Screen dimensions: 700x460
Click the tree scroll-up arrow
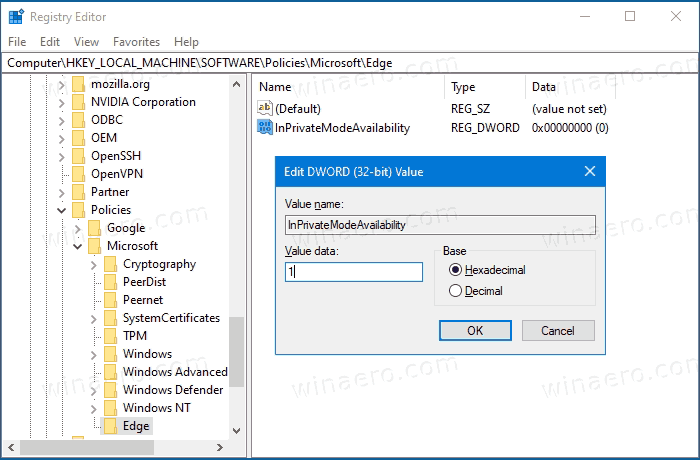pos(237,84)
